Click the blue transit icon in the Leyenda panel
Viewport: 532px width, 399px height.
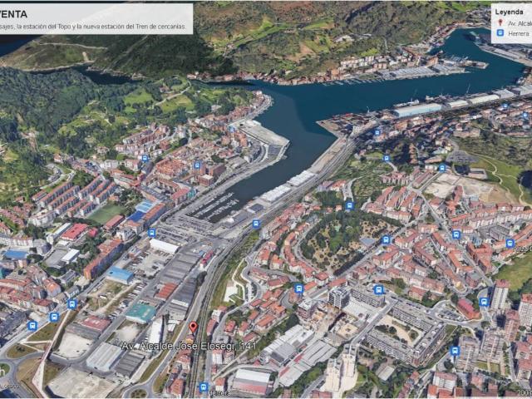(x=500, y=33)
